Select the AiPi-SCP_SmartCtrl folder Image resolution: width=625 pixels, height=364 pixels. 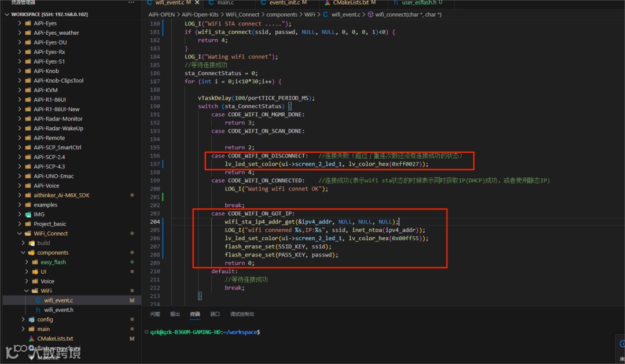point(57,148)
